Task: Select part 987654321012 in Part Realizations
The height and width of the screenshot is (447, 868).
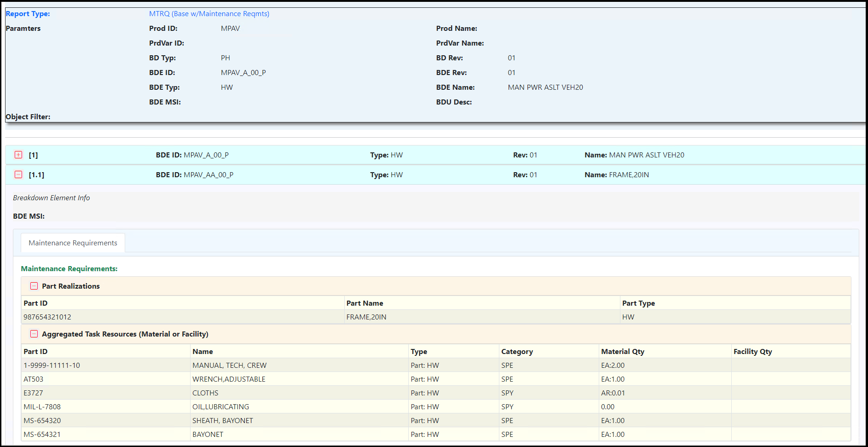Action: coord(47,317)
